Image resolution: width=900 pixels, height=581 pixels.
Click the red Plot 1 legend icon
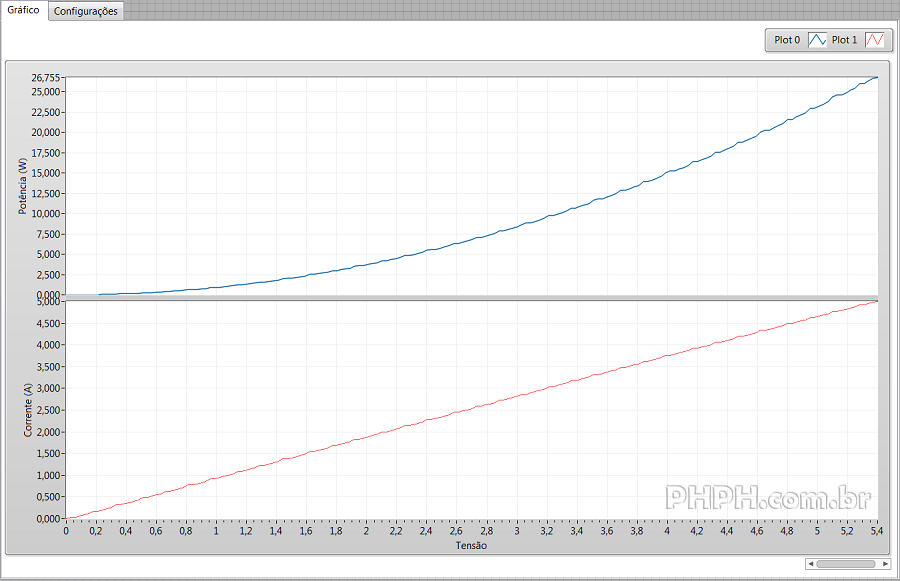(875, 40)
